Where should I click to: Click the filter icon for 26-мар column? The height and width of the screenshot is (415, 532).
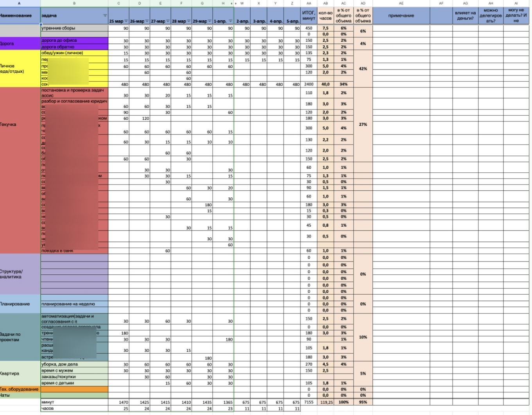147,21
